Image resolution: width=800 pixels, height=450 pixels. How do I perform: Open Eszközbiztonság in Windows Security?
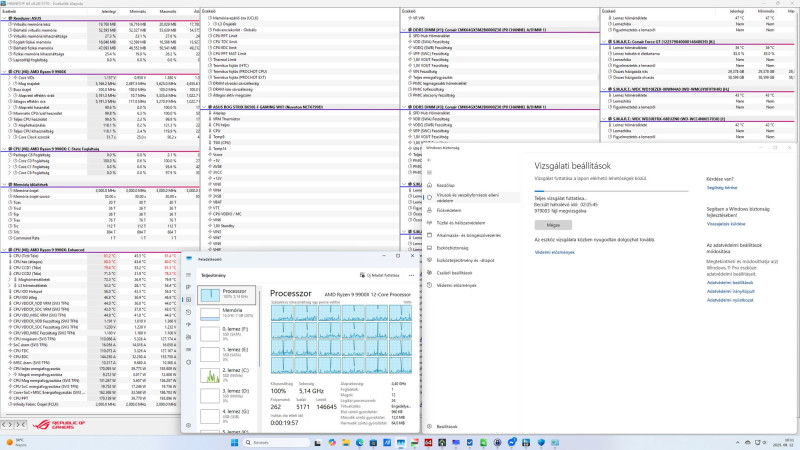coord(452,248)
